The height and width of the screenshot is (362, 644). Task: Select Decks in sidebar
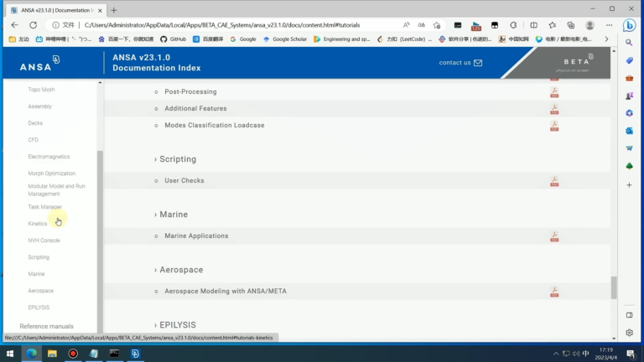[x=35, y=123]
